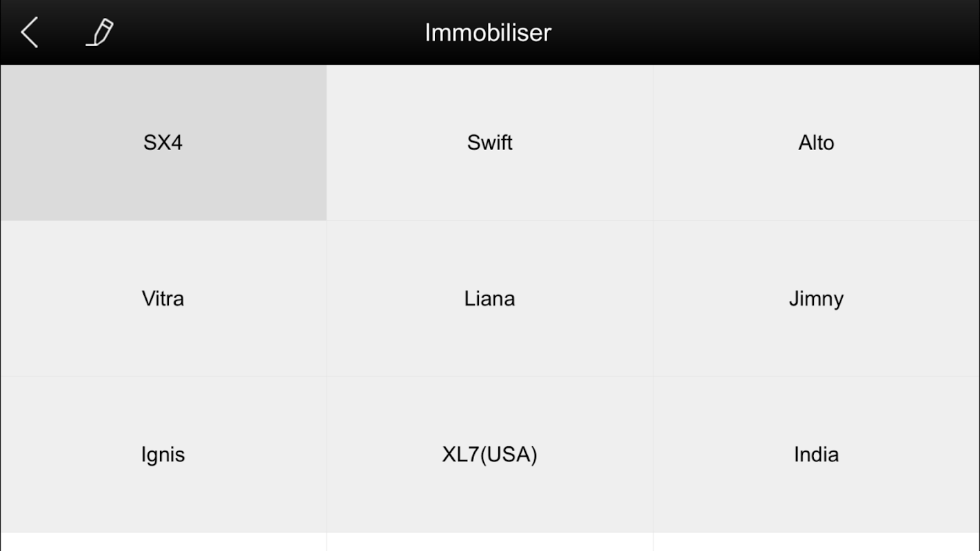Tap the partially visible tile beneath India
The width and height of the screenshot is (980, 551).
coord(817,542)
